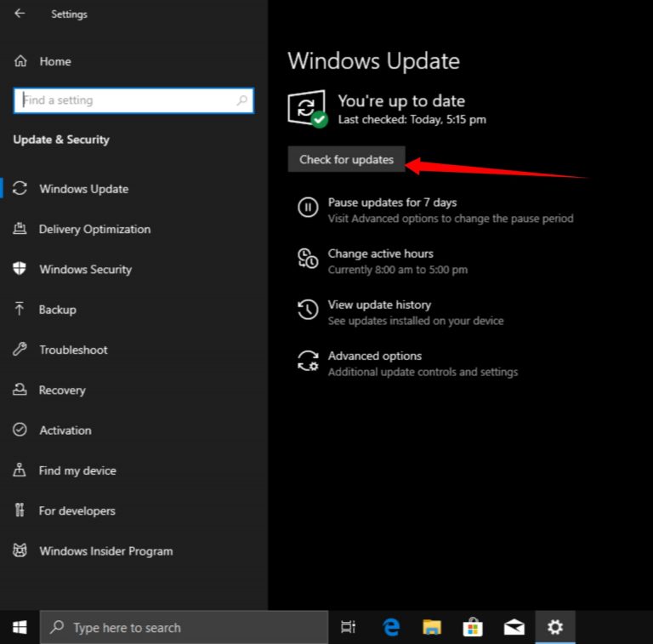This screenshot has height=644, width=653.
Task: Open the Home house icon
Action: pyautogui.click(x=20, y=61)
